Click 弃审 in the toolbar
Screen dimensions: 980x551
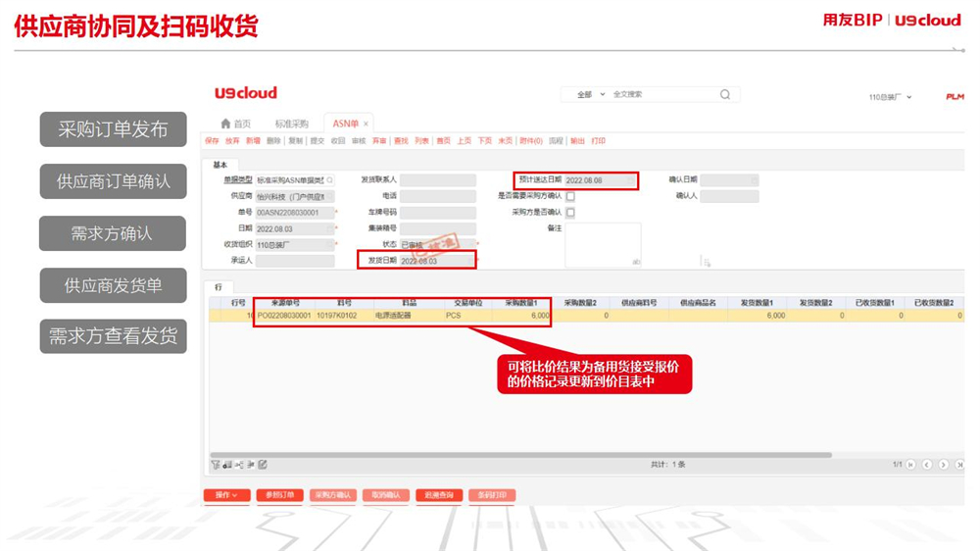coord(379,141)
